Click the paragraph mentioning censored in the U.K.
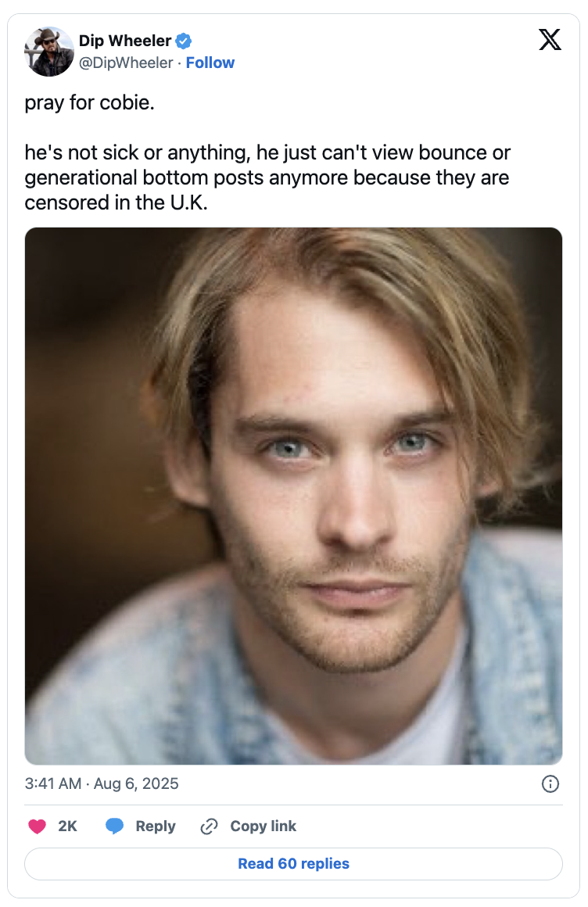Image resolution: width=588 pixels, height=907 pixels. pyautogui.click(x=267, y=177)
